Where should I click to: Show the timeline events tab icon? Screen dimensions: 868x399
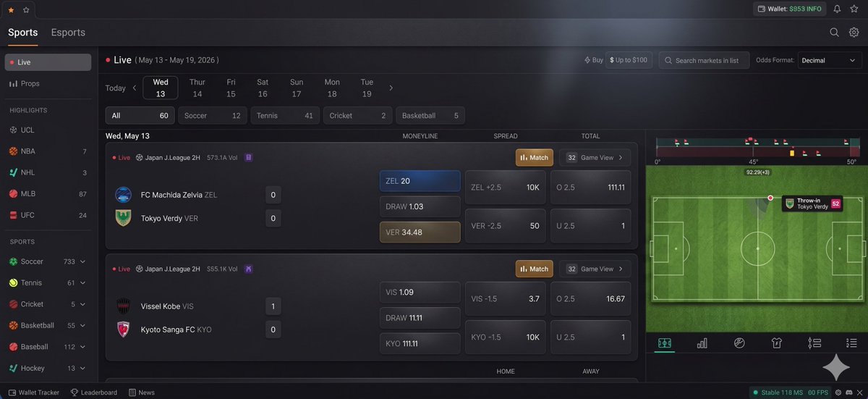814,343
